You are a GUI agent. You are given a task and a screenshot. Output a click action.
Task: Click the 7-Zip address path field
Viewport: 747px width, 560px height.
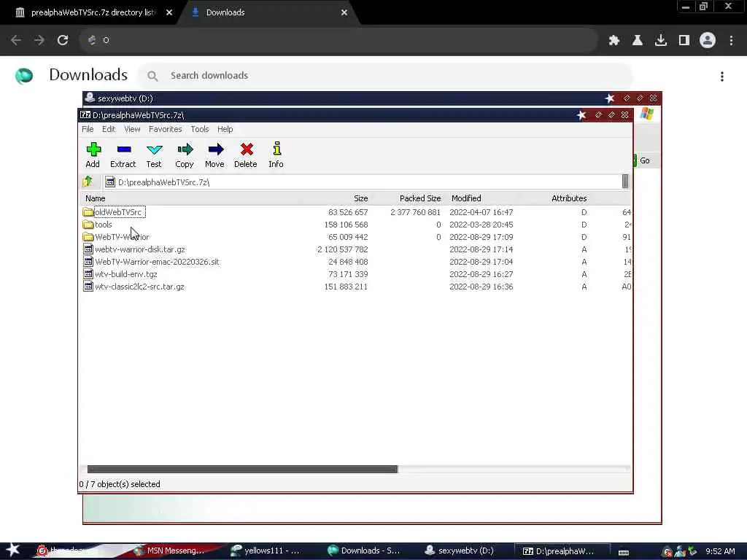click(362, 182)
